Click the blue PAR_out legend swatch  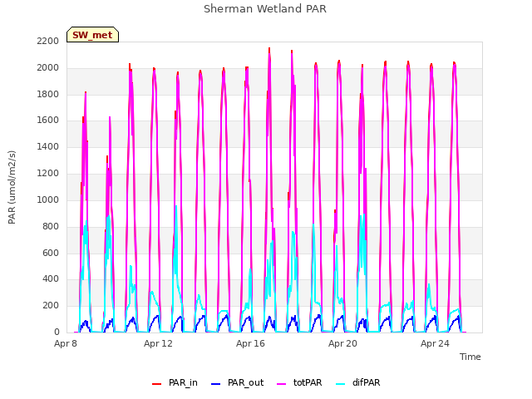tap(215, 384)
